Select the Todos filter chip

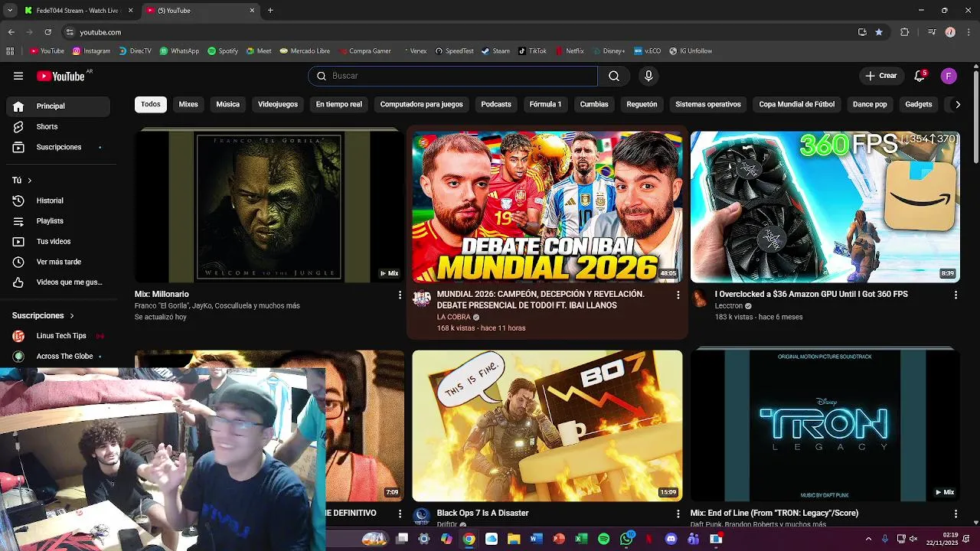[151, 104]
